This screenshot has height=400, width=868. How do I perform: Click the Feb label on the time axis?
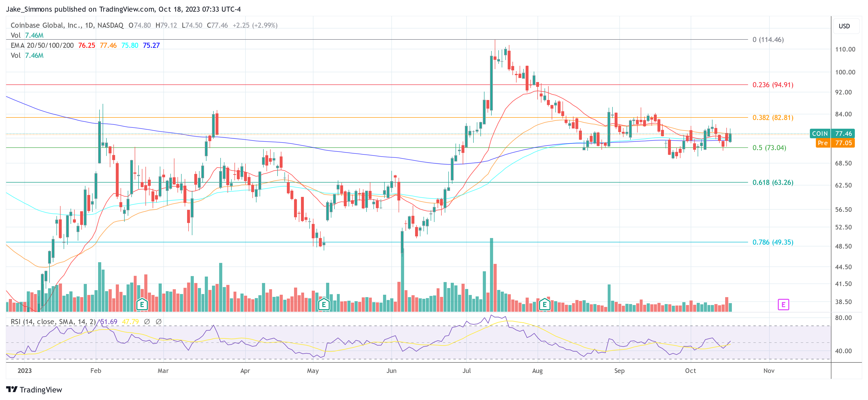(x=96, y=371)
